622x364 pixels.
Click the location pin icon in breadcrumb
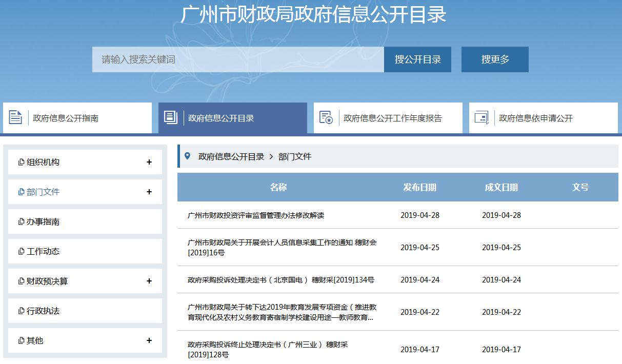(x=188, y=156)
